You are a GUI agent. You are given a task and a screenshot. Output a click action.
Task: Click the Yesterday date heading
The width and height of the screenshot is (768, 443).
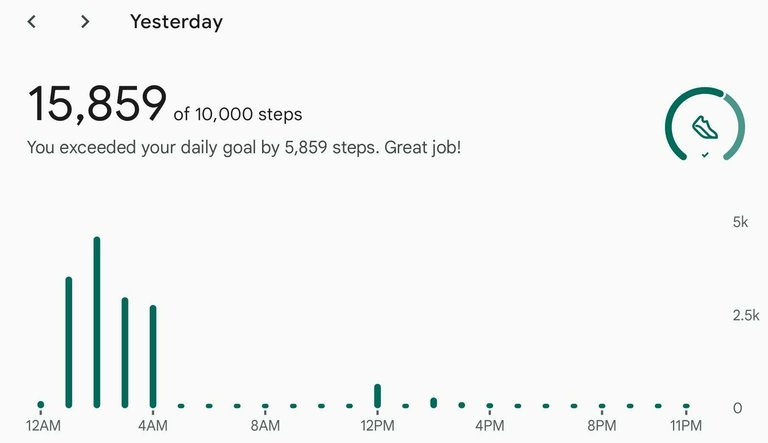click(x=176, y=22)
